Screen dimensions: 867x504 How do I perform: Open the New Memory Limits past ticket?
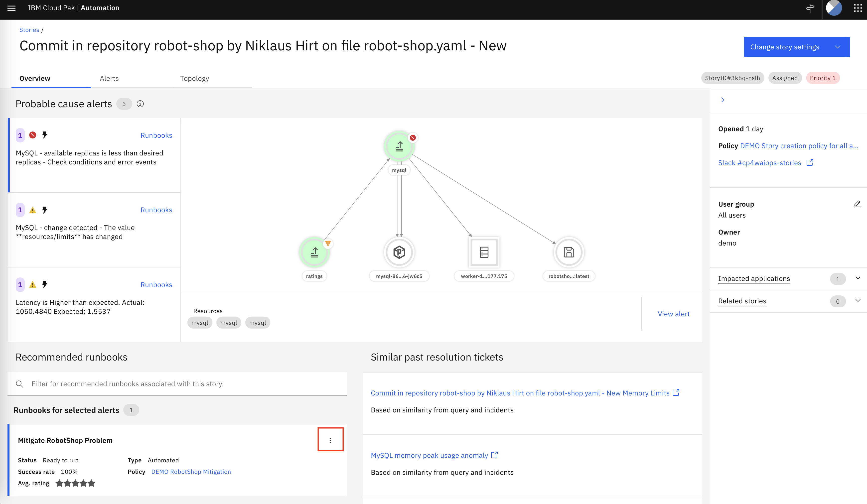pyautogui.click(x=520, y=393)
